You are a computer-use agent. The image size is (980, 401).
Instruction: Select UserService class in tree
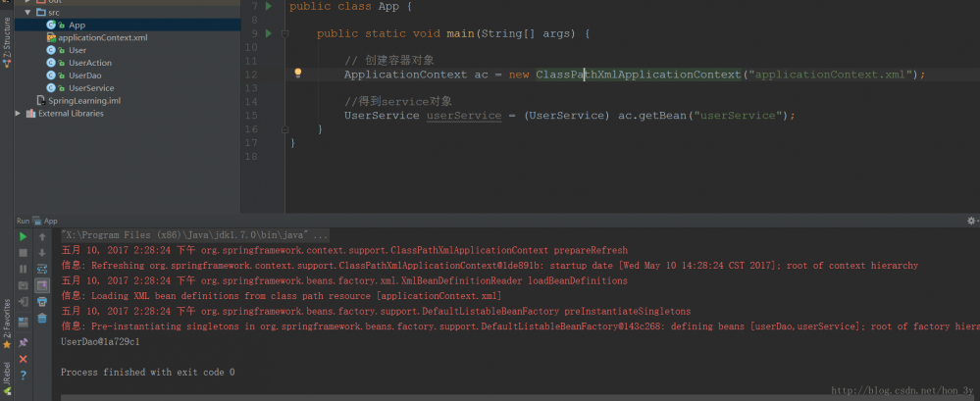91,88
